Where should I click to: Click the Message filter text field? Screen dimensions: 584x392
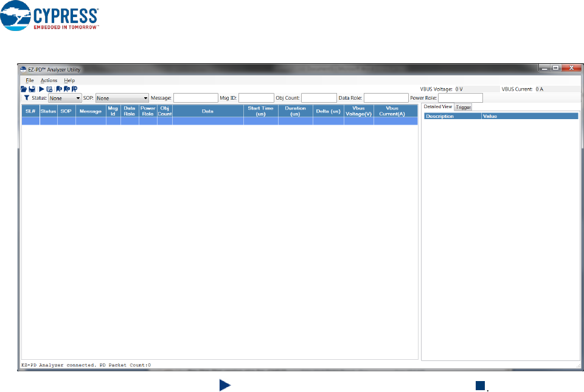[x=195, y=98]
